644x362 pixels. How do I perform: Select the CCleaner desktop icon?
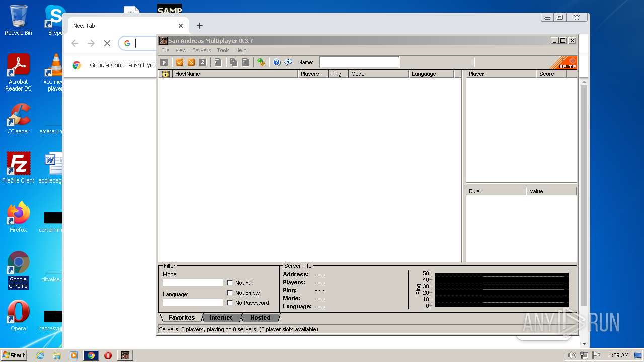pyautogui.click(x=18, y=119)
